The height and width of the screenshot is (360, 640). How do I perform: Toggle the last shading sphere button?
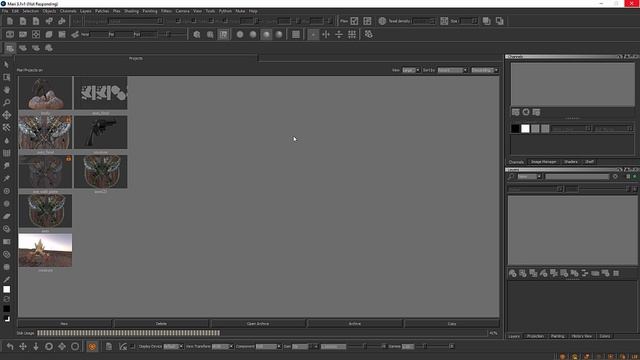[279, 34]
